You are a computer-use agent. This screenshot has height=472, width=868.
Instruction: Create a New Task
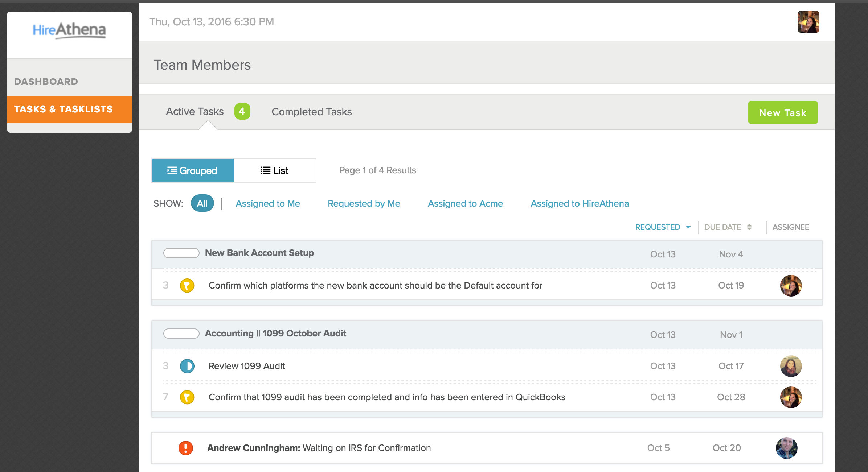[783, 113]
